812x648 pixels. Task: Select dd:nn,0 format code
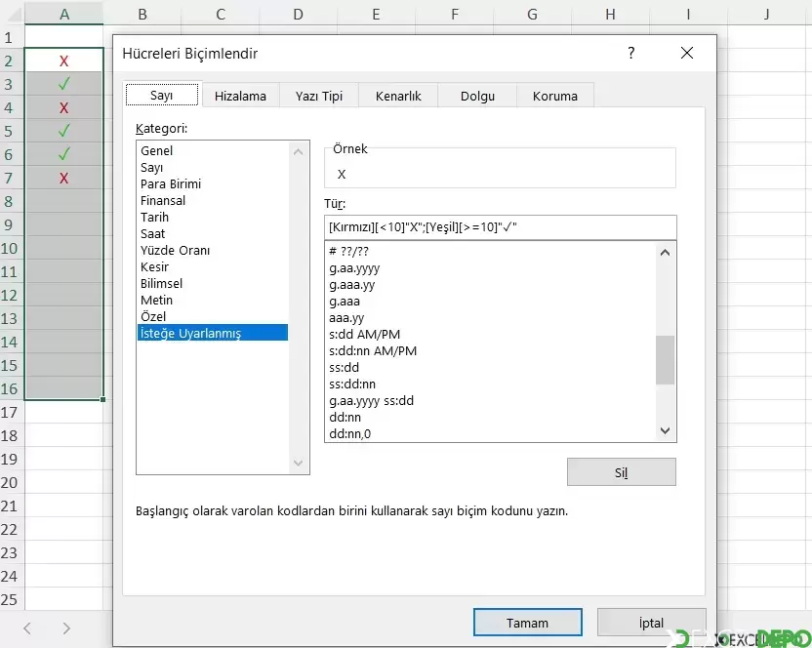tap(490, 433)
